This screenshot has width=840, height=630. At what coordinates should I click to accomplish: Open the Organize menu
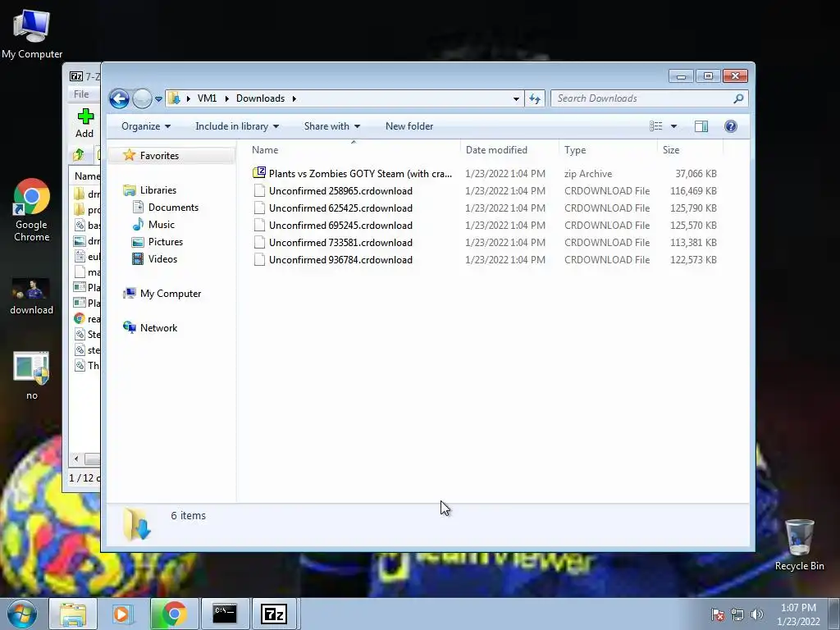point(146,126)
